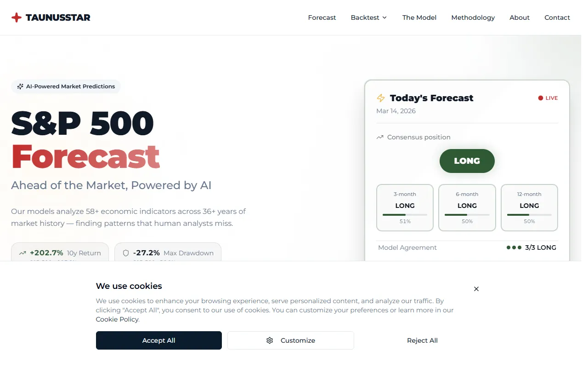Click the Accept All cookies button

(x=159, y=340)
